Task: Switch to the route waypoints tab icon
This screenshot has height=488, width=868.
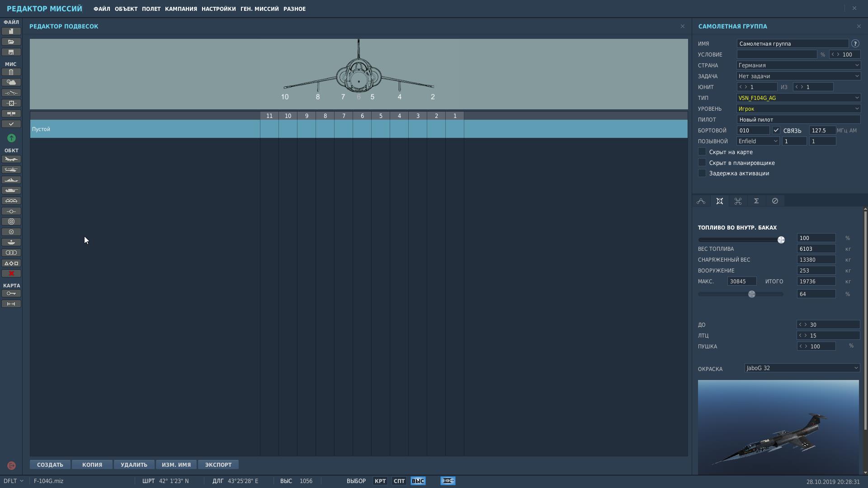Action: [701, 201]
